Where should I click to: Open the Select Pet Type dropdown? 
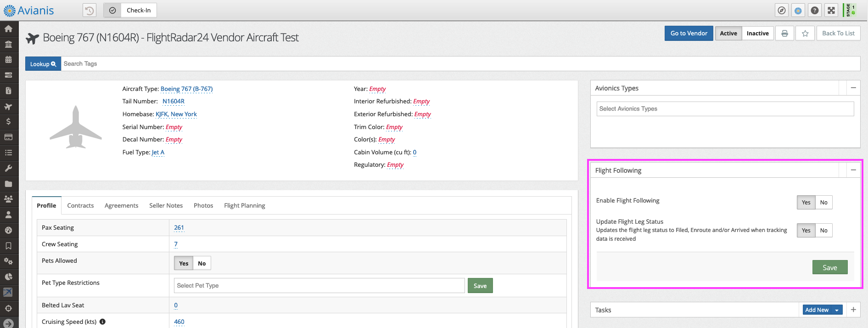tap(319, 285)
